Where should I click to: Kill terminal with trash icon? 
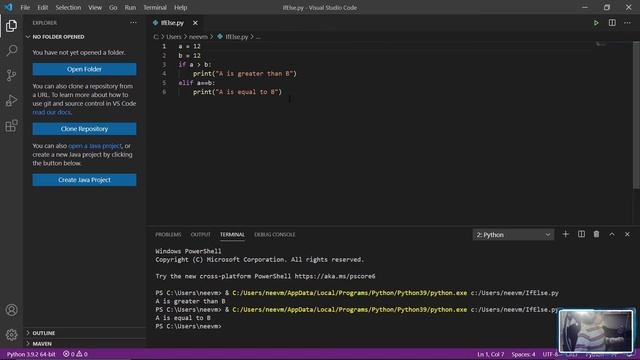pyautogui.click(x=596, y=234)
